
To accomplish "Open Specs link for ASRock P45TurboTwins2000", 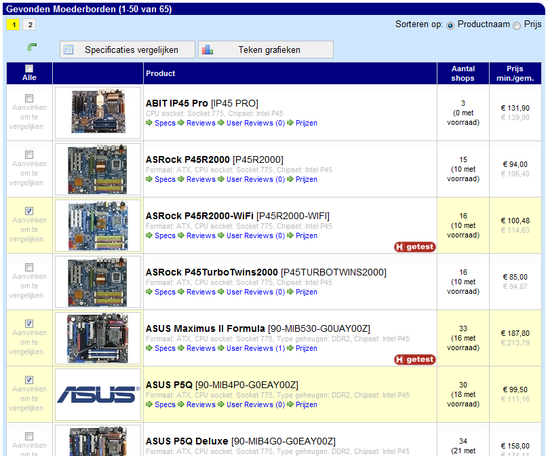I will (165, 292).
